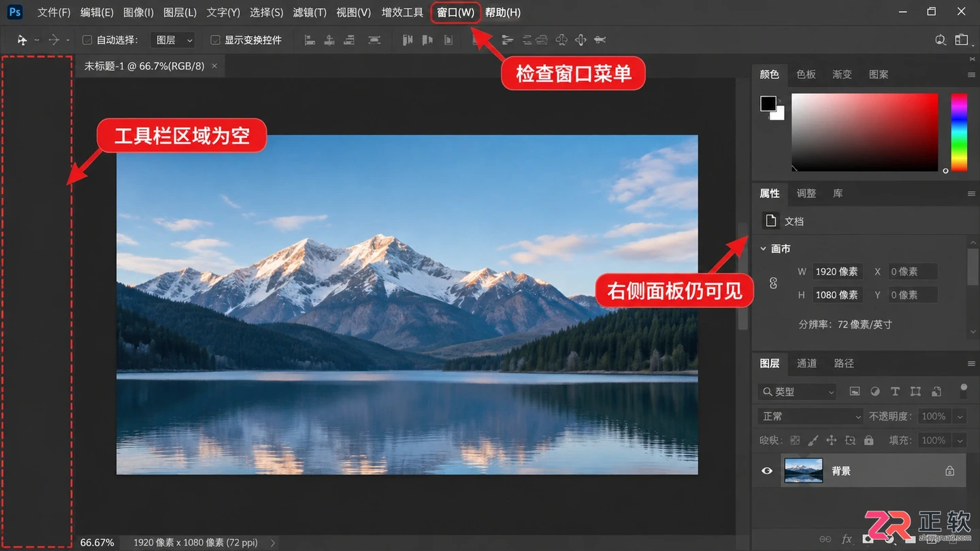Click the background color swatch
The image size is (980, 551).
pyautogui.click(x=779, y=114)
